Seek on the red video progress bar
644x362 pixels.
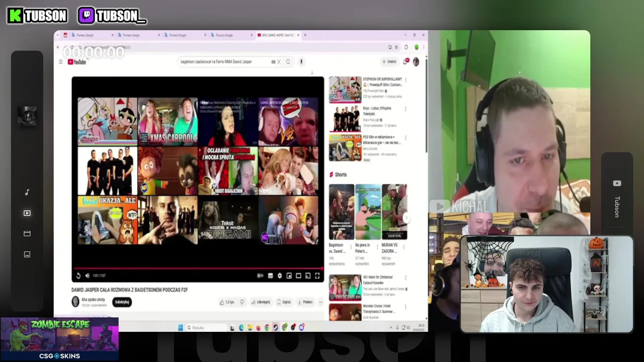198,269
